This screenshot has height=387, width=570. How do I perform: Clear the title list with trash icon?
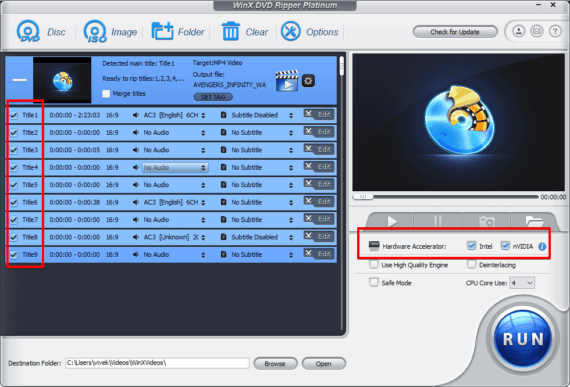click(230, 31)
